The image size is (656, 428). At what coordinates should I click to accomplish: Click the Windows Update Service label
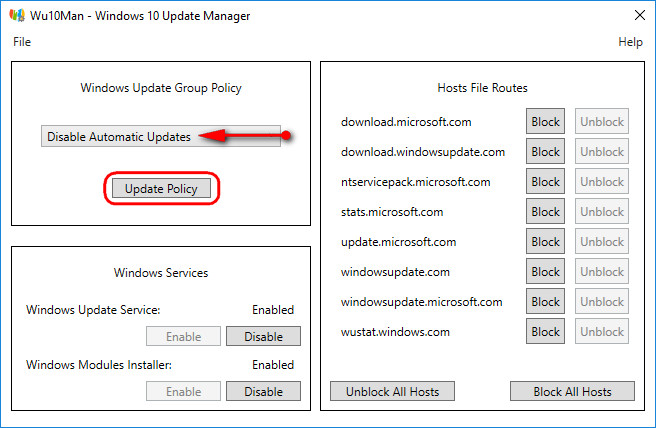tap(93, 310)
